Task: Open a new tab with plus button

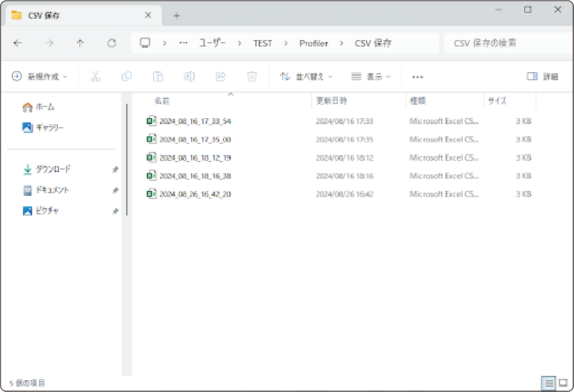Action: (x=177, y=16)
